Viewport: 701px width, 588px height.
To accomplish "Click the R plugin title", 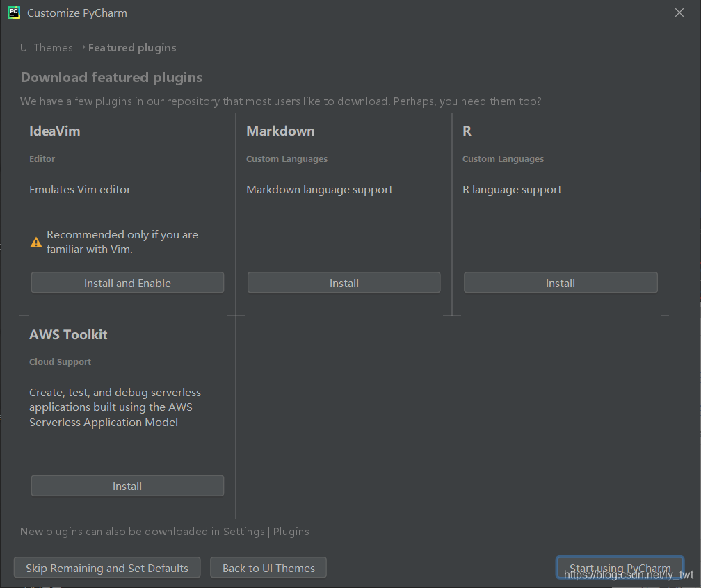I will [x=467, y=131].
